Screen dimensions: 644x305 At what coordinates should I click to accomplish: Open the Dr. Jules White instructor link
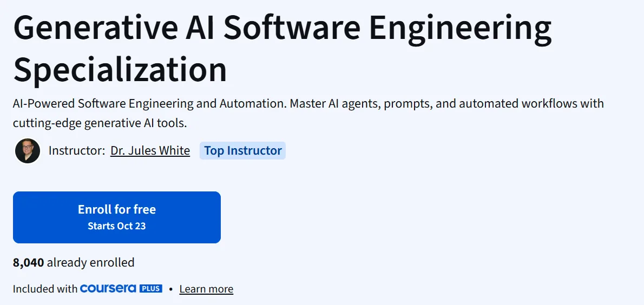pyautogui.click(x=150, y=151)
